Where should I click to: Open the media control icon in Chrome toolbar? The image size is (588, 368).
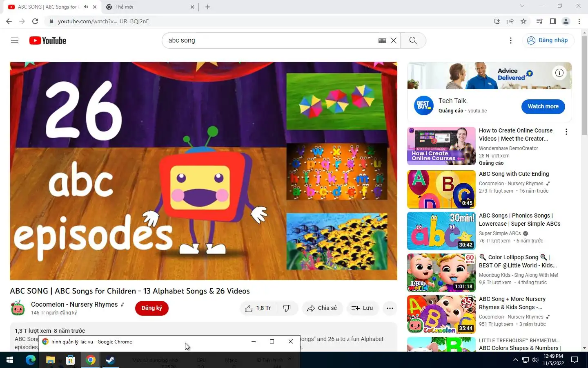click(539, 21)
